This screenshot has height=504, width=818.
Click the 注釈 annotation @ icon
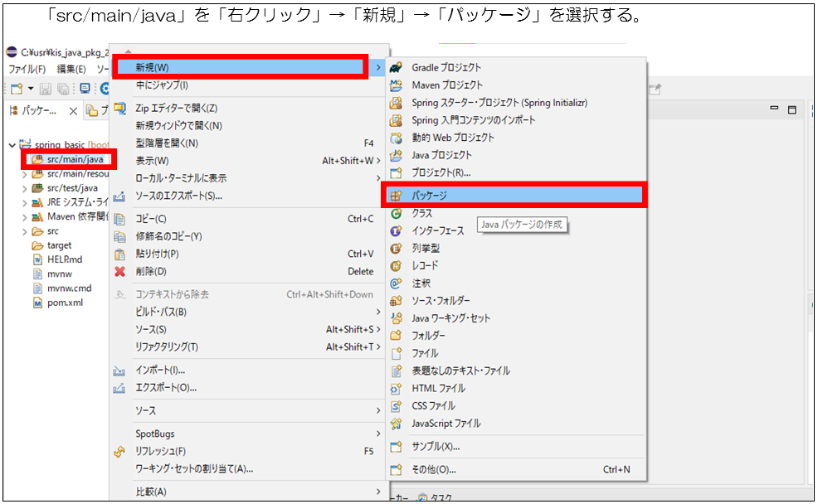pos(397,283)
